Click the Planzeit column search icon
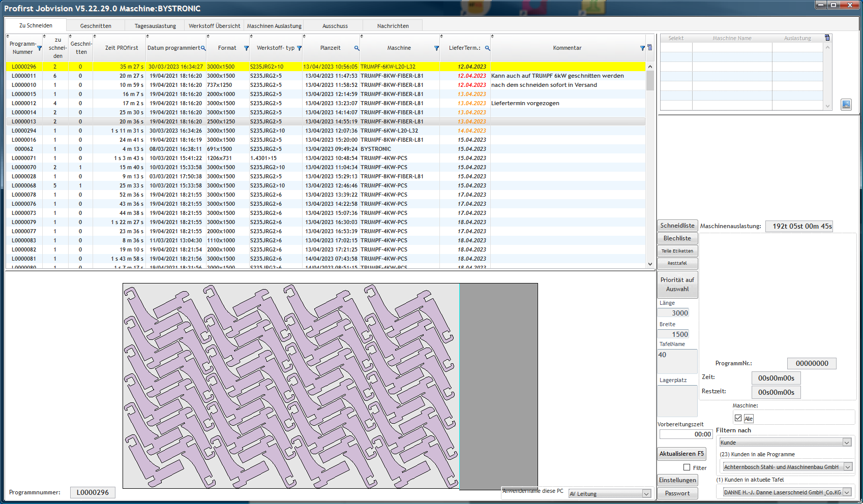Screen dimensions: 863x504 coord(356,48)
